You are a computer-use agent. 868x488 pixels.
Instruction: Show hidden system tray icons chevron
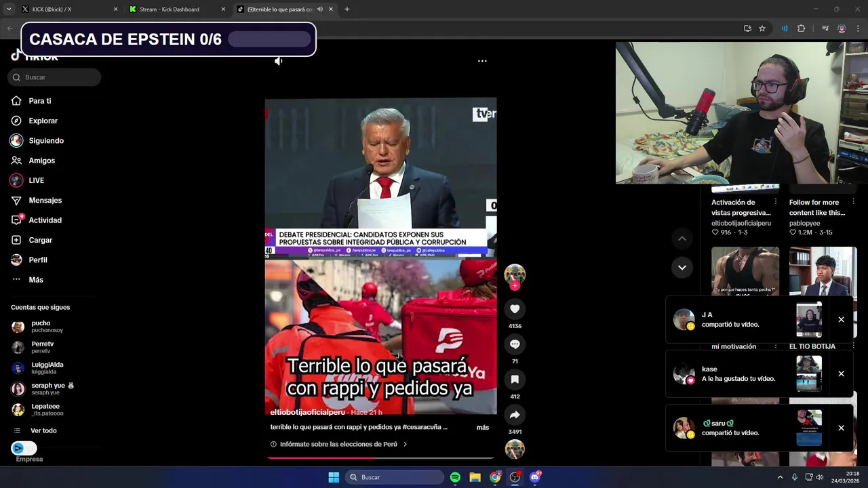[780, 477]
